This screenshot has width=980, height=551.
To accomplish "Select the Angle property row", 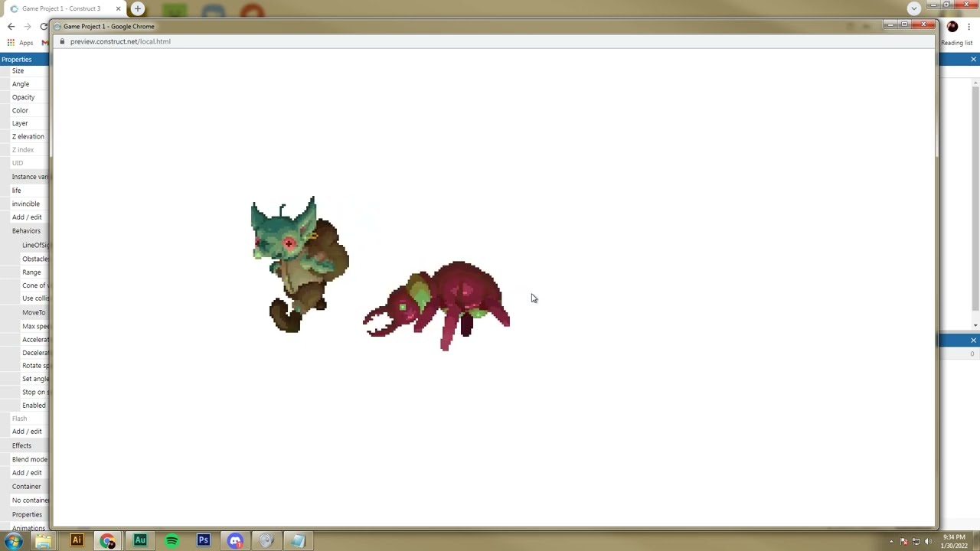I will pos(26,84).
